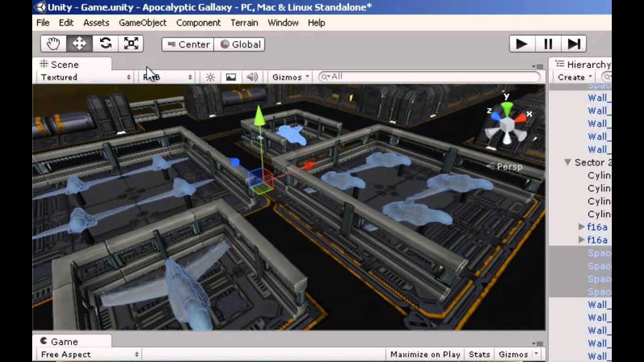Open the Component menu

click(198, 23)
